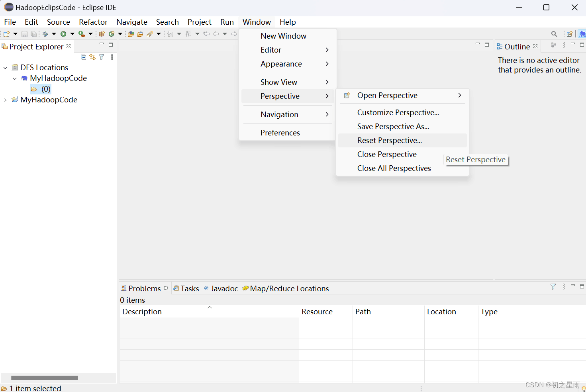586x392 pixels.
Task: Open the Debug dropdown arrow
Action: click(x=54, y=34)
